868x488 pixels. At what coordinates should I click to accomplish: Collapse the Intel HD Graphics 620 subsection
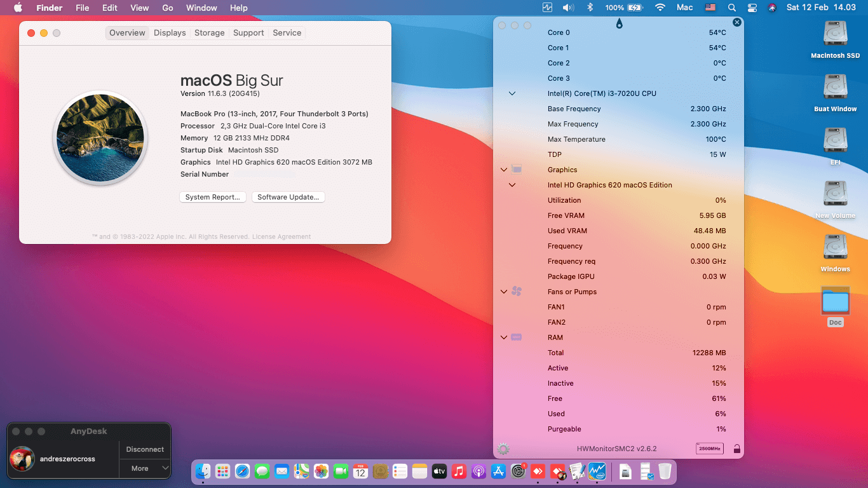(512, 185)
